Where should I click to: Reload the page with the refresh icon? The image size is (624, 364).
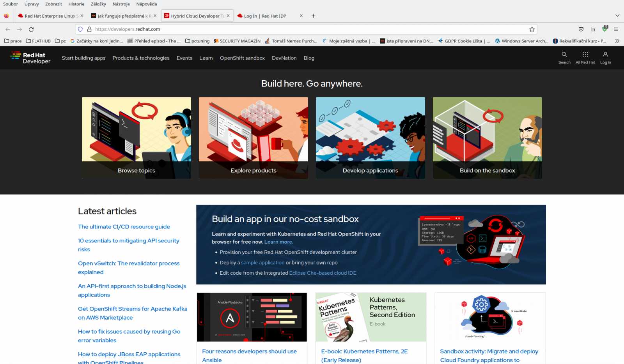coord(31,29)
